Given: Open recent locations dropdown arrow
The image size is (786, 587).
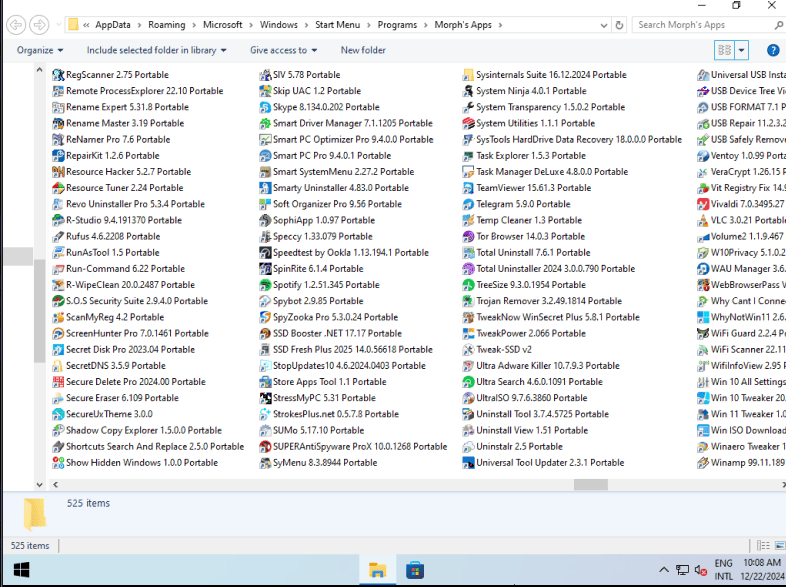Looking at the screenshot, I should [59, 25].
